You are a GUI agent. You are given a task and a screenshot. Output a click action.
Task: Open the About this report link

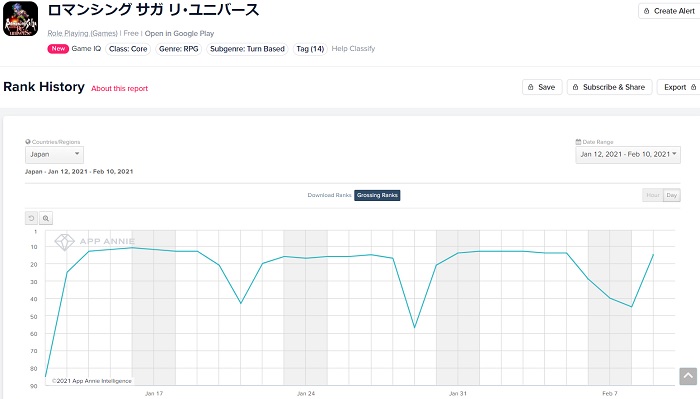pyautogui.click(x=119, y=88)
